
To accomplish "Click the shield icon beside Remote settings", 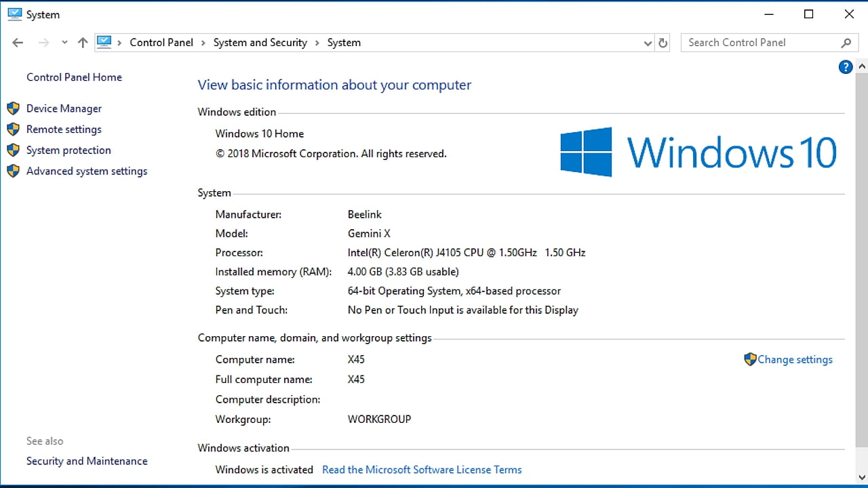I will coord(13,129).
